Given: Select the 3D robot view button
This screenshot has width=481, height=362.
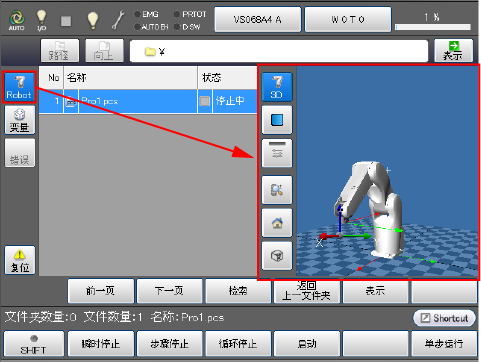Looking at the screenshot, I should point(277,87).
